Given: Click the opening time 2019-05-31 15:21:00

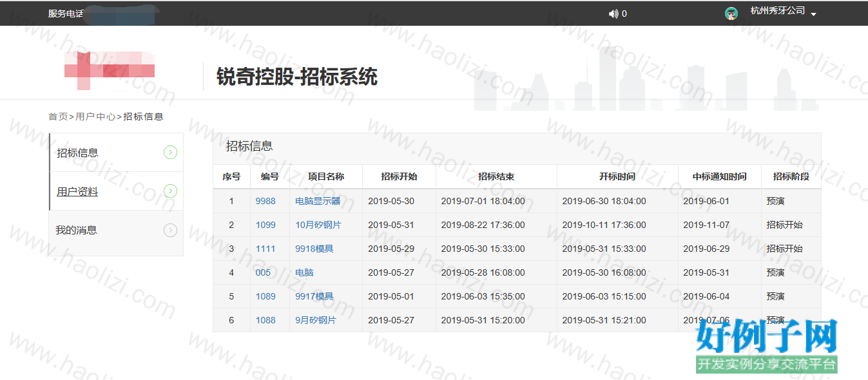Looking at the screenshot, I should pyautogui.click(x=604, y=320).
